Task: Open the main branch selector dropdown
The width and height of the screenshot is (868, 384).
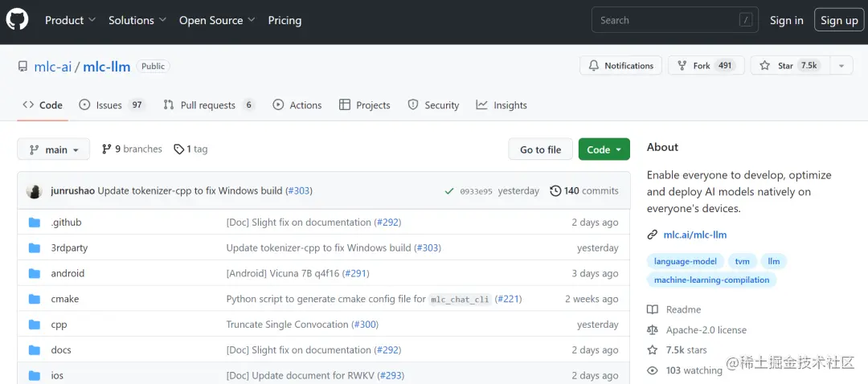Action: [54, 150]
